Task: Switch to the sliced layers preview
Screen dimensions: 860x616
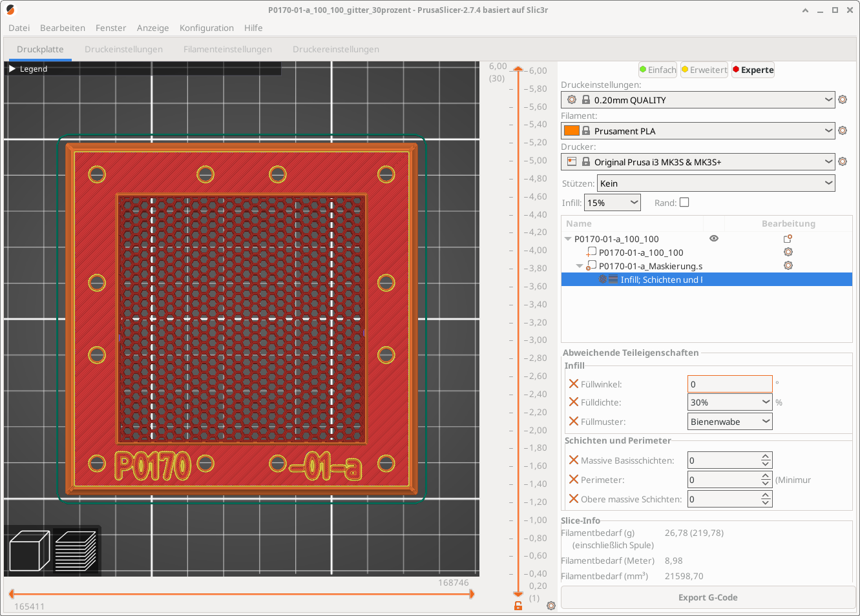Action: point(76,550)
